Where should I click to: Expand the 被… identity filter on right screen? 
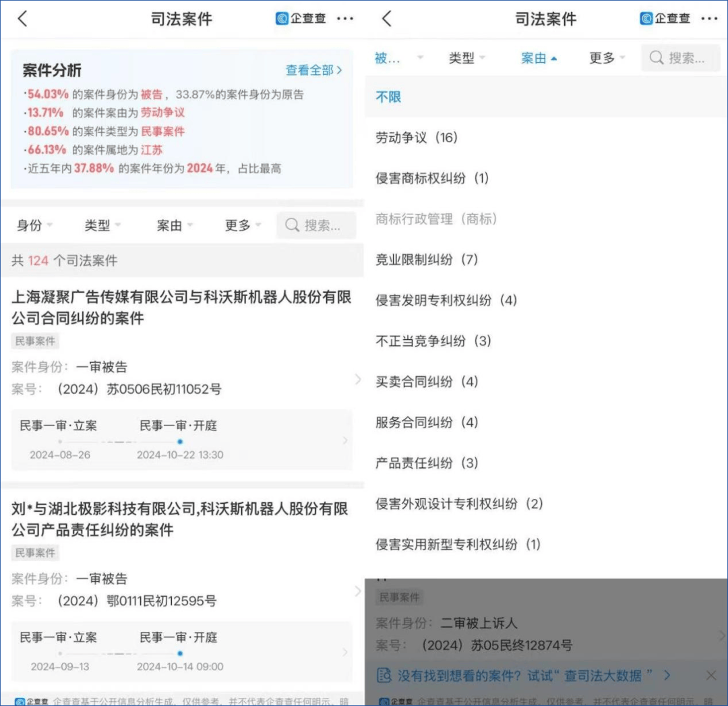pos(399,57)
